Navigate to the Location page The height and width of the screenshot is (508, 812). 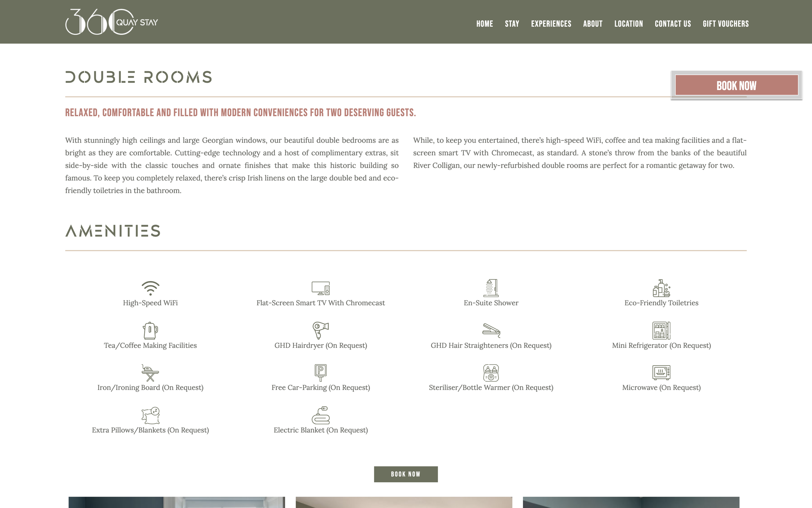click(x=628, y=24)
